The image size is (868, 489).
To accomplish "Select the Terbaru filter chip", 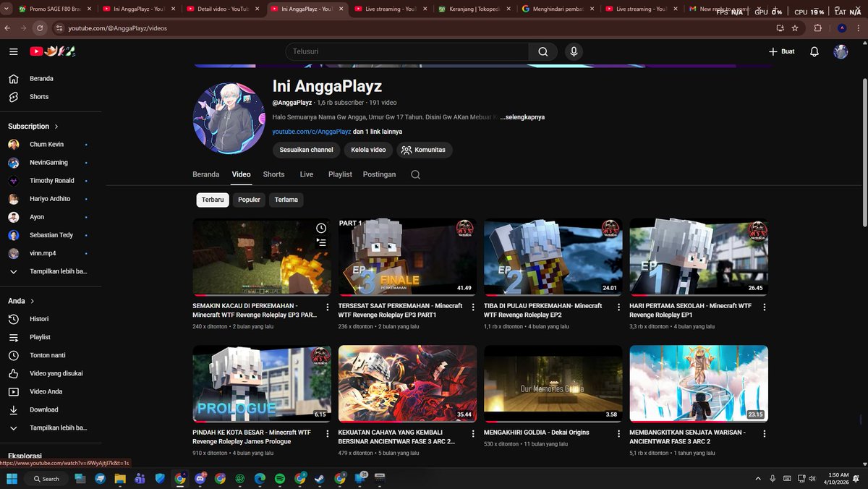I will [x=212, y=200].
